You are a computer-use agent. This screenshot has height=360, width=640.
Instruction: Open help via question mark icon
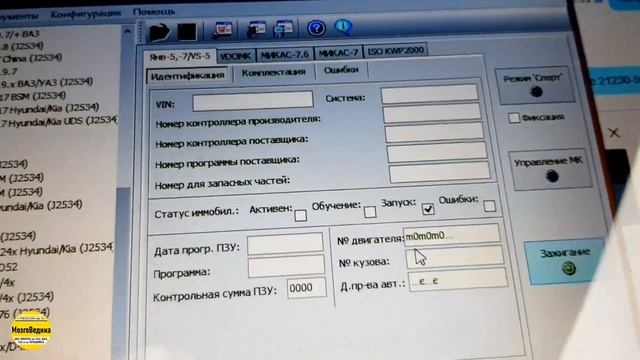(316, 28)
